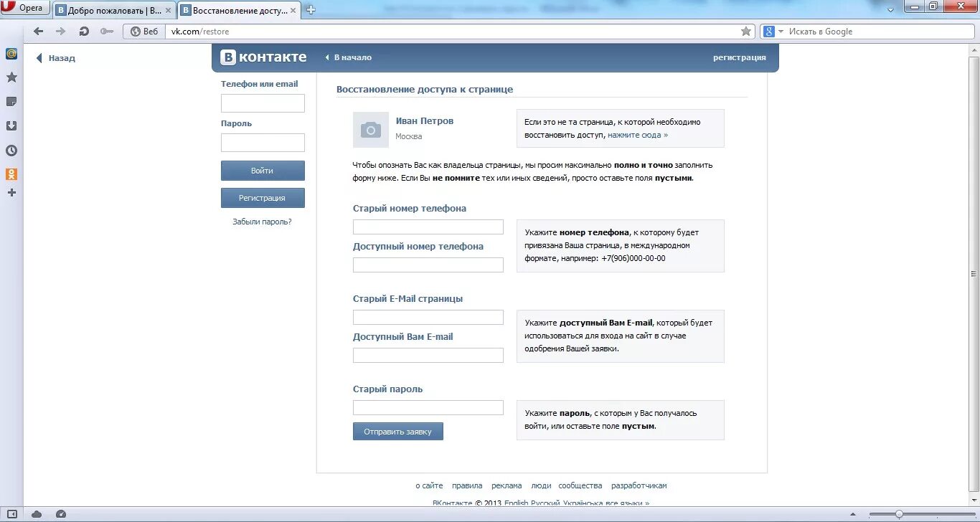The image size is (980, 522).
Task: Open the 'Забыли пароль?' link
Action: click(262, 222)
